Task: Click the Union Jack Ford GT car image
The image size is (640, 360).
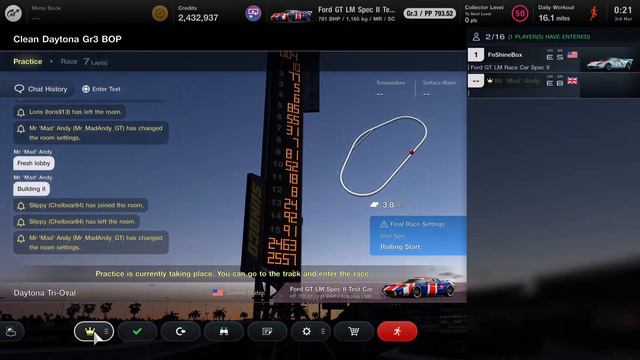Action: 418,286
